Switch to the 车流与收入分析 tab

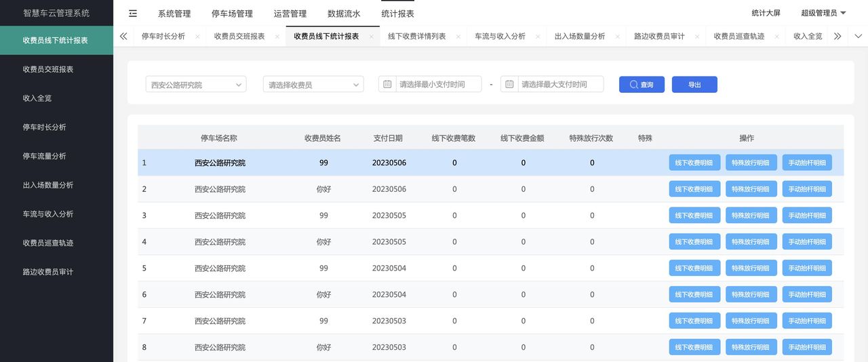[x=500, y=37]
